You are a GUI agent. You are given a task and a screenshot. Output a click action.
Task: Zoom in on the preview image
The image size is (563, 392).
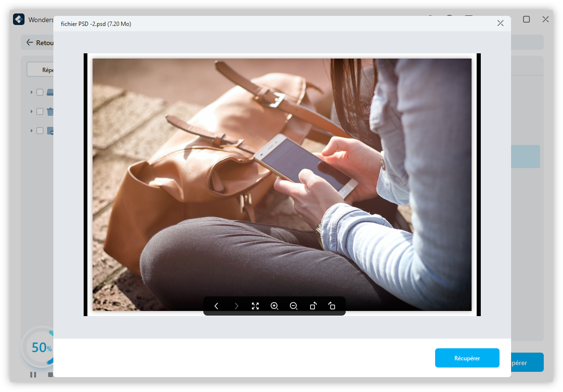tap(275, 306)
